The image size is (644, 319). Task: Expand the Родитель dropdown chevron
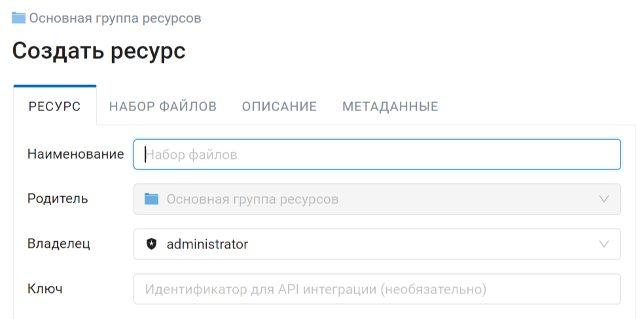603,199
